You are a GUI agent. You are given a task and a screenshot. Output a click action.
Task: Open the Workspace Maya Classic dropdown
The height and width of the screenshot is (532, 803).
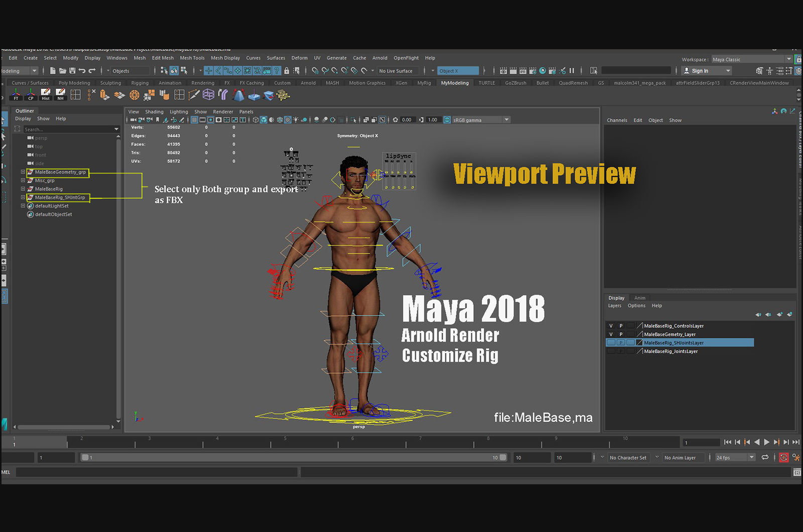[751, 59]
